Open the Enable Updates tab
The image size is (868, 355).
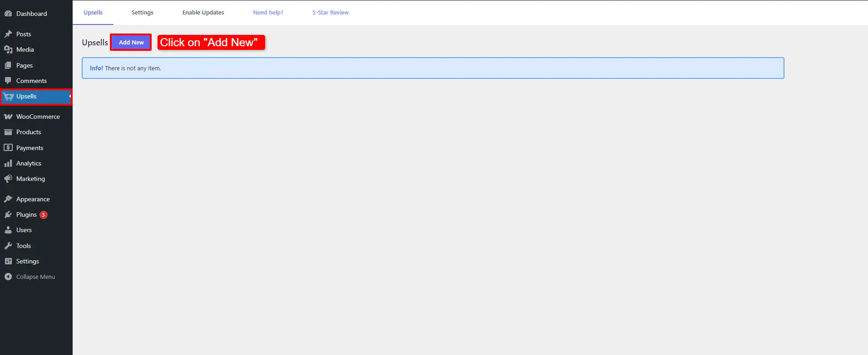pyautogui.click(x=203, y=13)
